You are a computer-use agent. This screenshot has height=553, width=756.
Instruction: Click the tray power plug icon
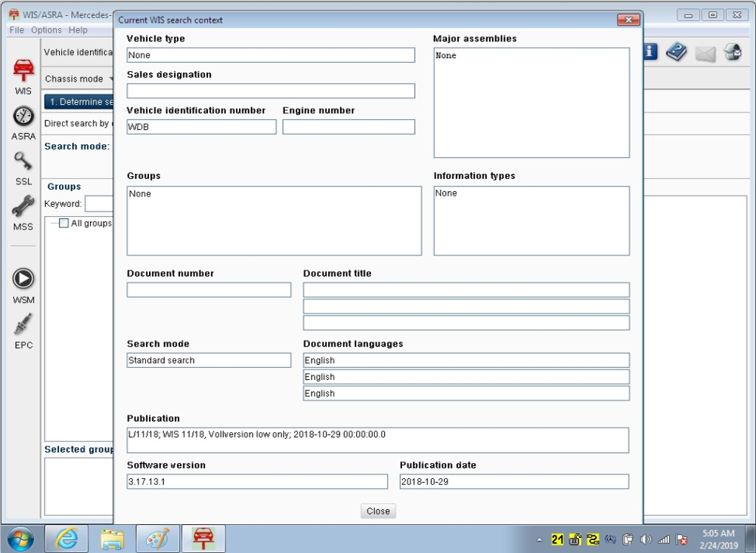tap(627, 539)
